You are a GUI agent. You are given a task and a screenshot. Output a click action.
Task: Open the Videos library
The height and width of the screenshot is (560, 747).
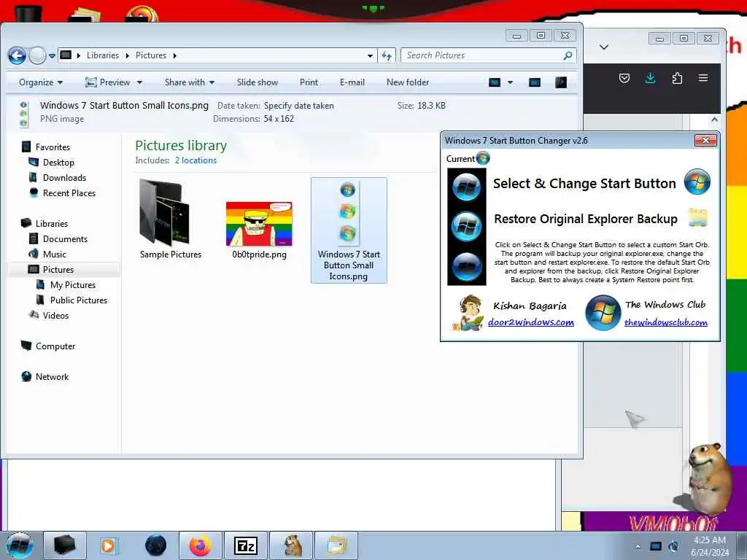pos(55,315)
